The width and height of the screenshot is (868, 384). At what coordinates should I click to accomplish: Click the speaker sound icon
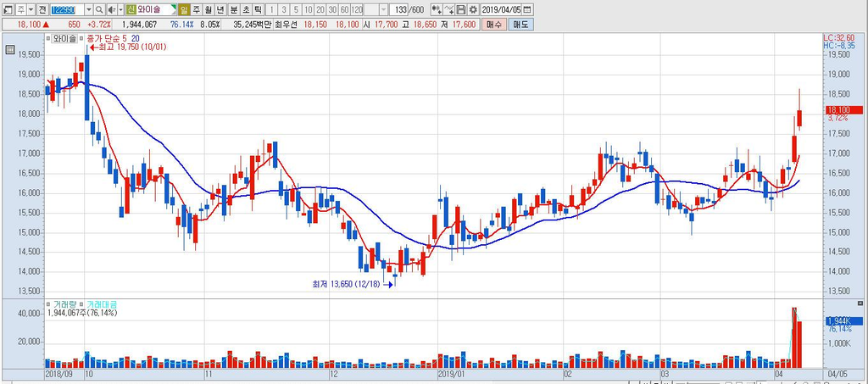coord(111,10)
